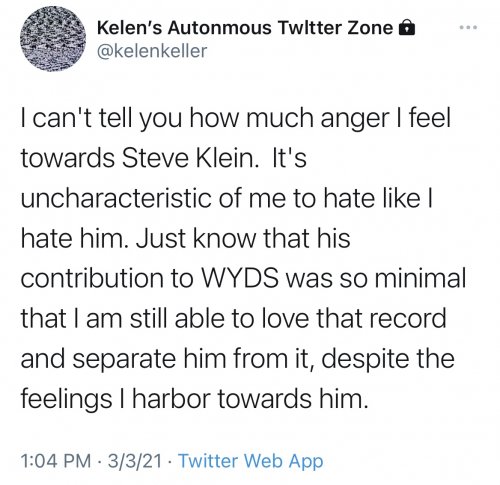Click the Twitter Web App source link
The width and height of the screenshot is (500, 485).
coord(251,461)
